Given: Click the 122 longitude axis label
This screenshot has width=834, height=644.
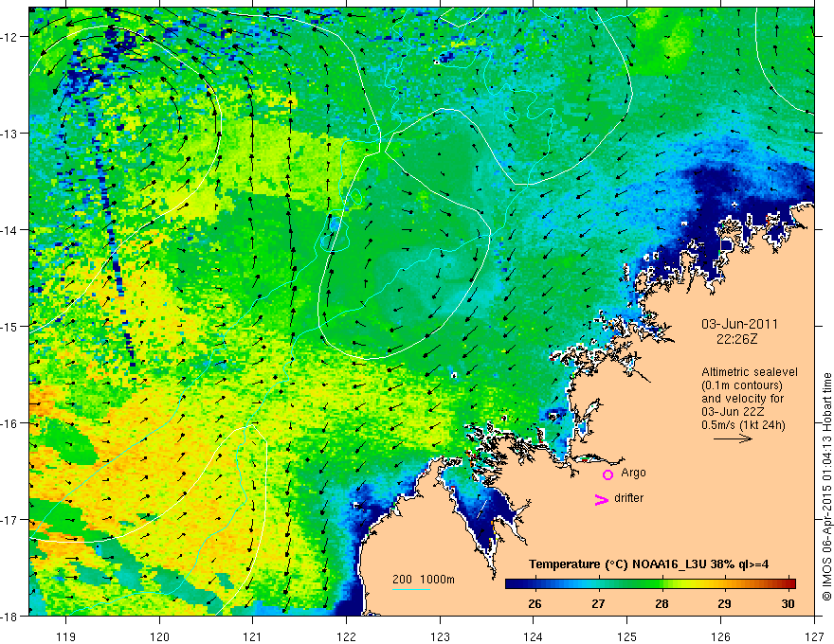Looking at the screenshot, I should pos(346,636).
